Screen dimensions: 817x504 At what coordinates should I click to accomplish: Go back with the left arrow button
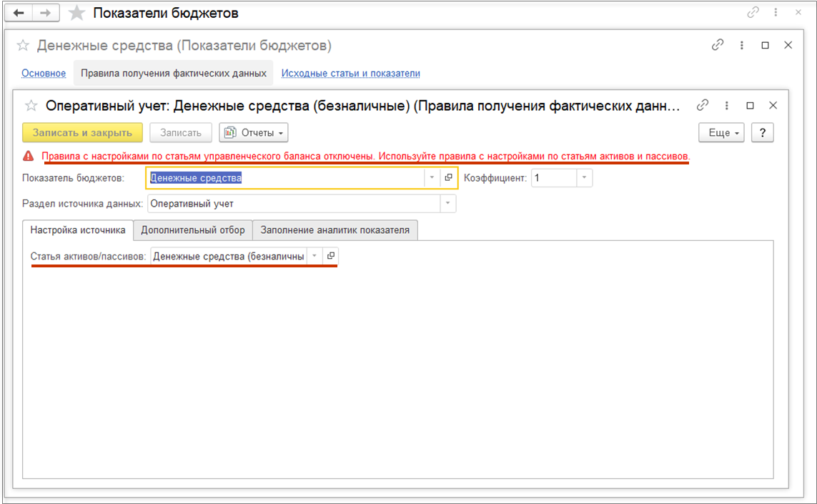pyautogui.click(x=19, y=12)
